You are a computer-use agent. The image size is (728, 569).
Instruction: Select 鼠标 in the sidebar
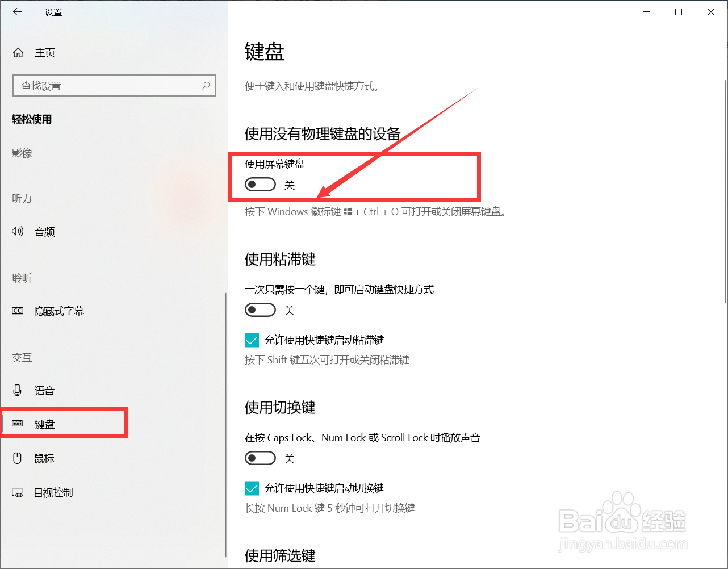pos(44,459)
